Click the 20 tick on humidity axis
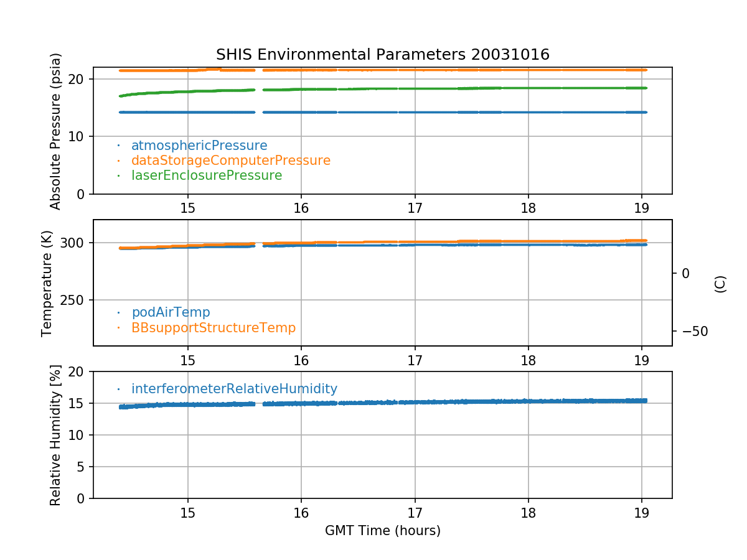 click(78, 371)
